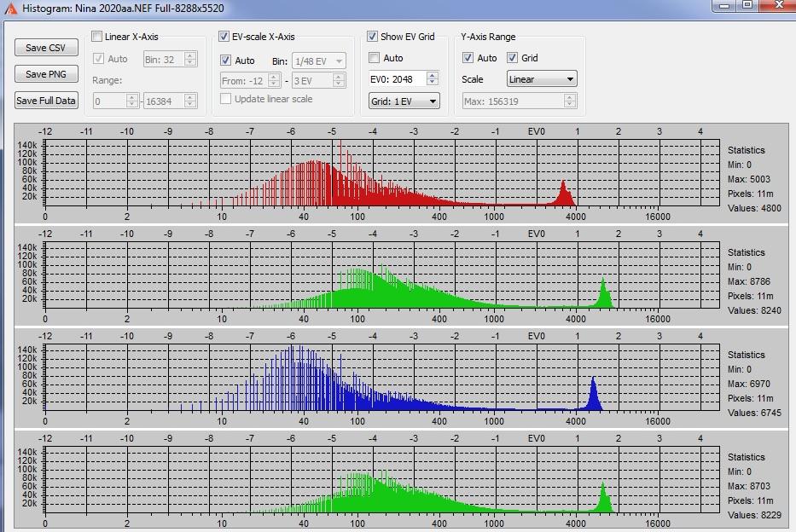Enable Auto under Show EV Grid
796x532 pixels.
pyautogui.click(x=375, y=58)
